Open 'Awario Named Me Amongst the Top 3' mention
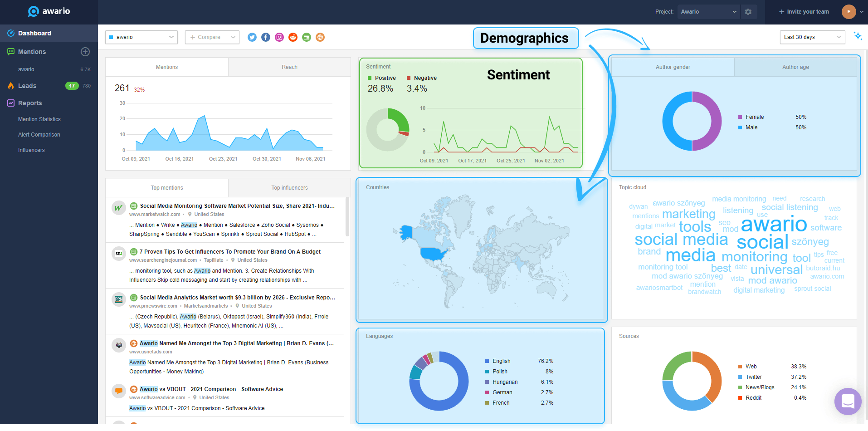The height and width of the screenshot is (431, 868). 236,343
